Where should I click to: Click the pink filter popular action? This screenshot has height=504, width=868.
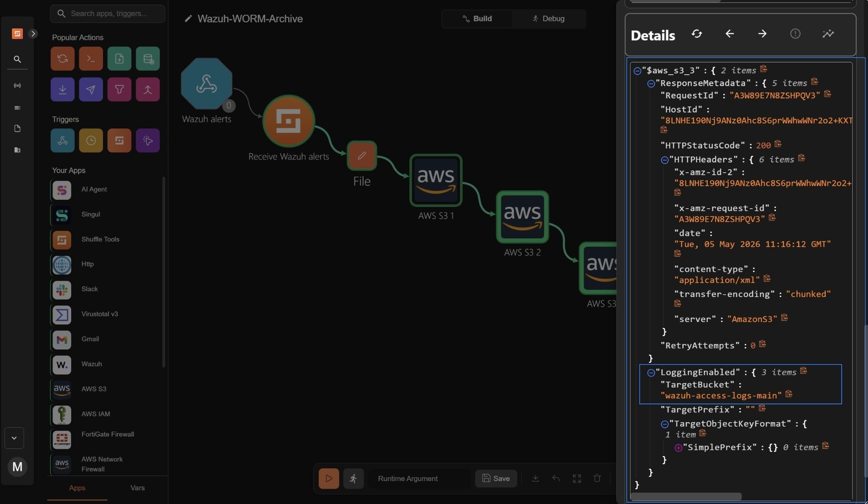click(x=119, y=89)
